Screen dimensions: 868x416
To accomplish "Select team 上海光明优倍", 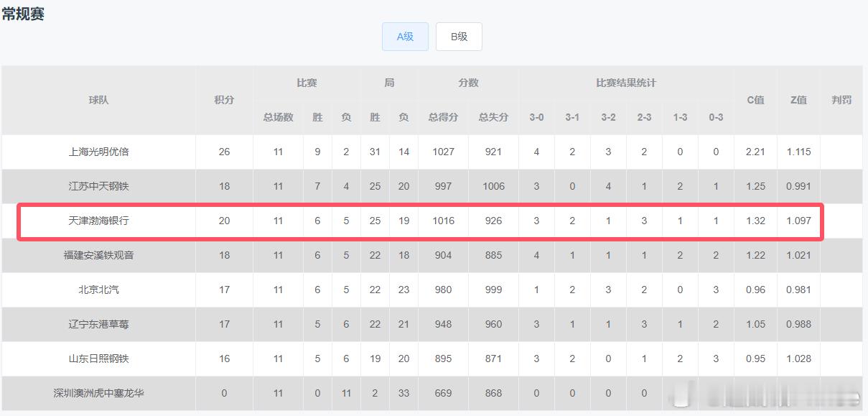I will coord(98,152).
